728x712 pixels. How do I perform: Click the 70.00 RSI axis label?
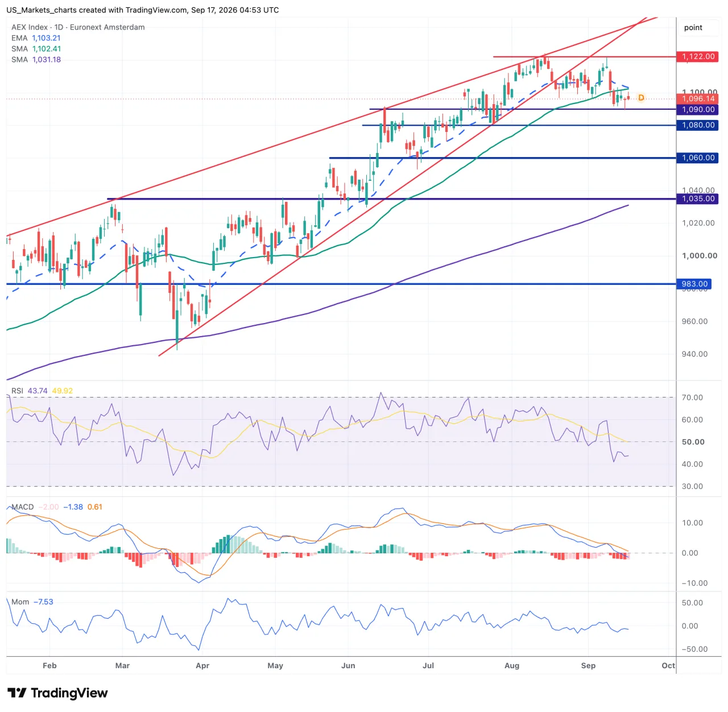pyautogui.click(x=692, y=398)
